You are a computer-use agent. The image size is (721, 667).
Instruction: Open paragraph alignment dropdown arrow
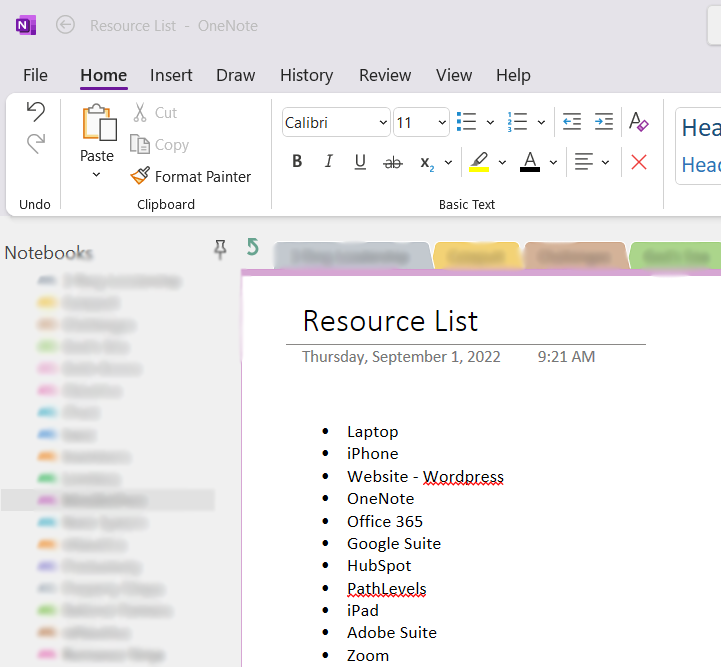pyautogui.click(x=606, y=162)
